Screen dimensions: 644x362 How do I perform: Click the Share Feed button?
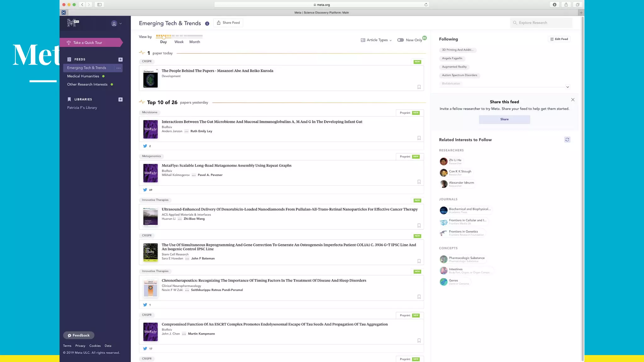coord(228,23)
